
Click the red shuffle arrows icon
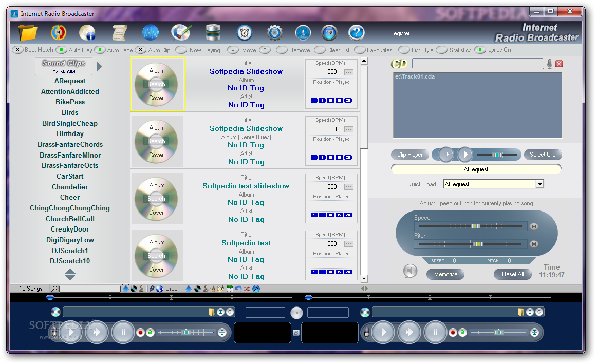[x=246, y=289]
